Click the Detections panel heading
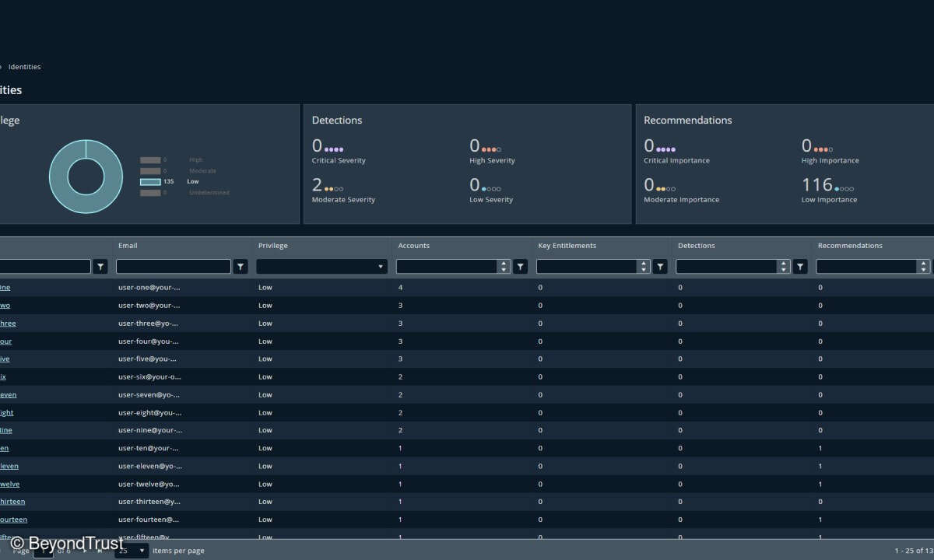 click(337, 121)
